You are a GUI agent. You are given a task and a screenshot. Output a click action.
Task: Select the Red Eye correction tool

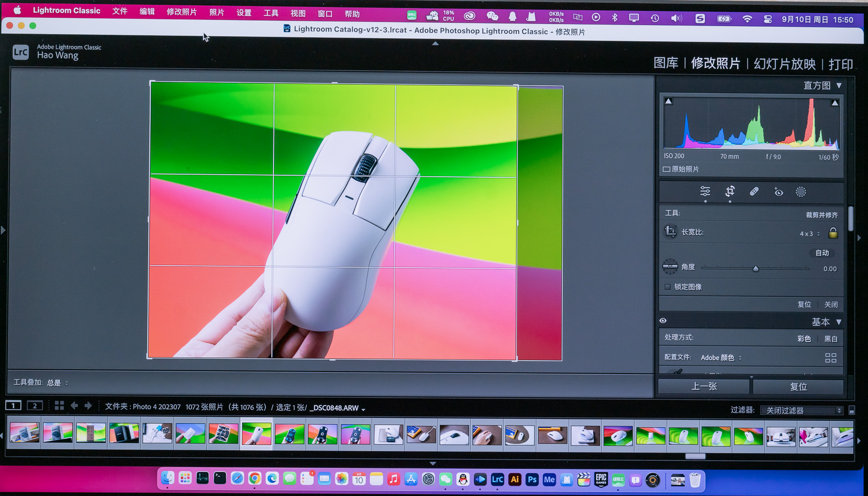pyautogui.click(x=778, y=192)
